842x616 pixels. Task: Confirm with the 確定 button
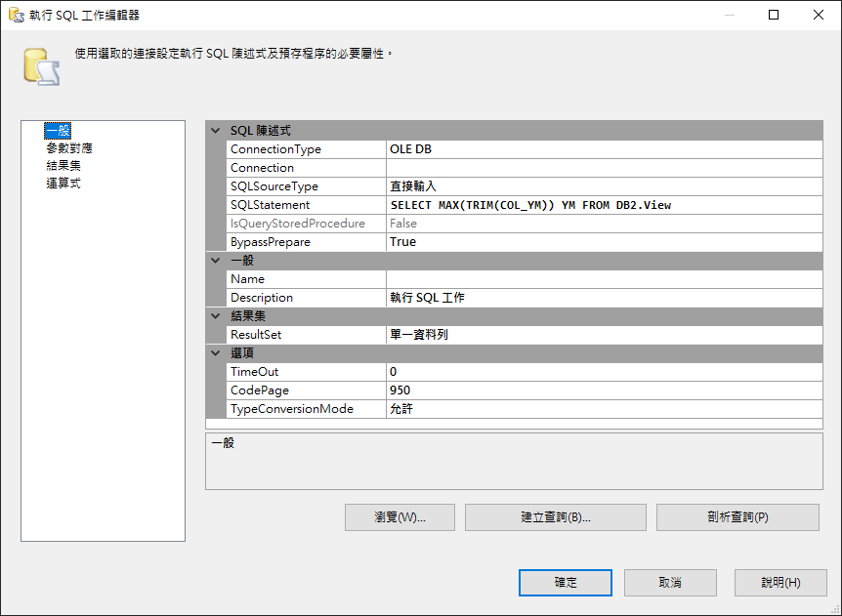click(x=566, y=583)
